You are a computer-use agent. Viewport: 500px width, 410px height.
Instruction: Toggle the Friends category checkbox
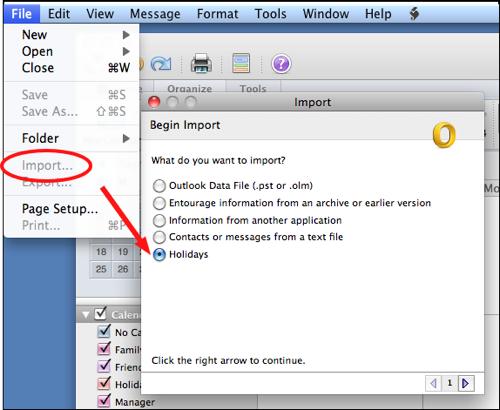pos(104,366)
